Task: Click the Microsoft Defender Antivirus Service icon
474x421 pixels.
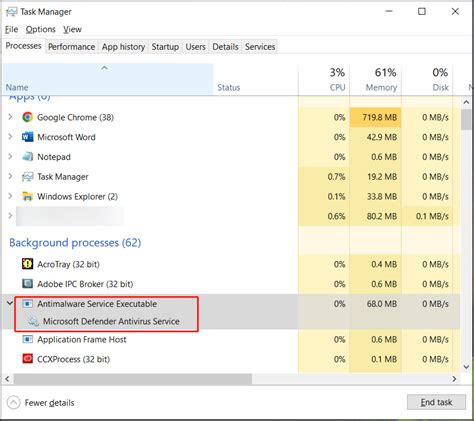Action: pyautogui.click(x=33, y=321)
